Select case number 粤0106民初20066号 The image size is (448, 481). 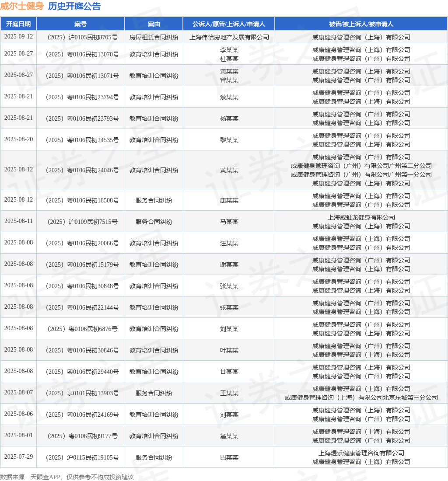(x=82, y=244)
